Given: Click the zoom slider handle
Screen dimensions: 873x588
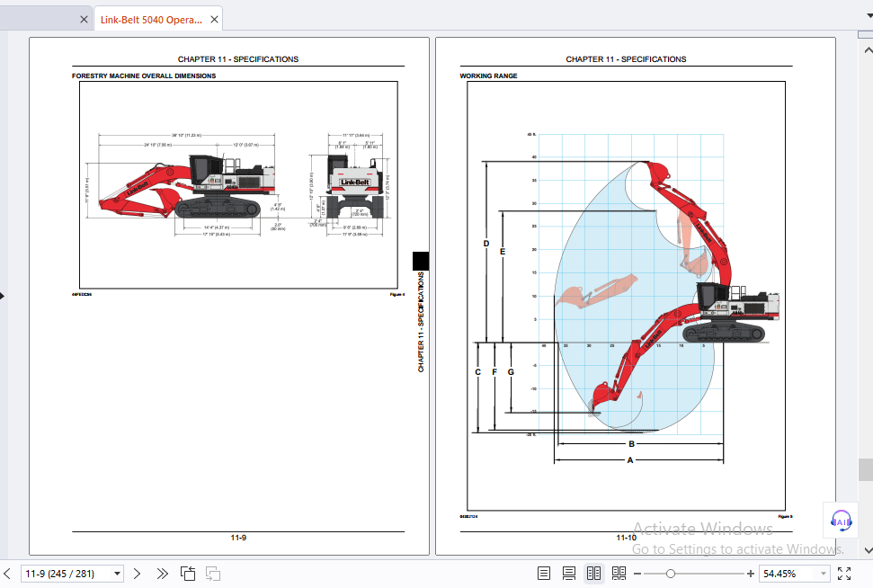Looking at the screenshot, I should [x=671, y=573].
